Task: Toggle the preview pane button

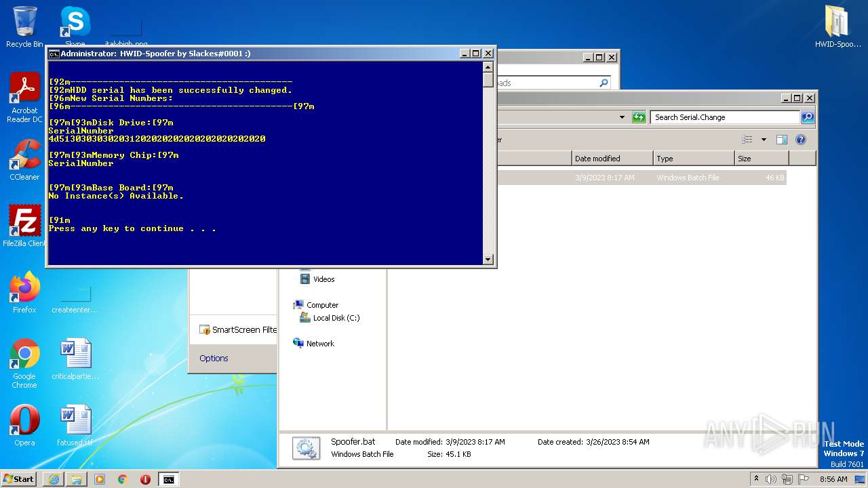Action: (781, 140)
